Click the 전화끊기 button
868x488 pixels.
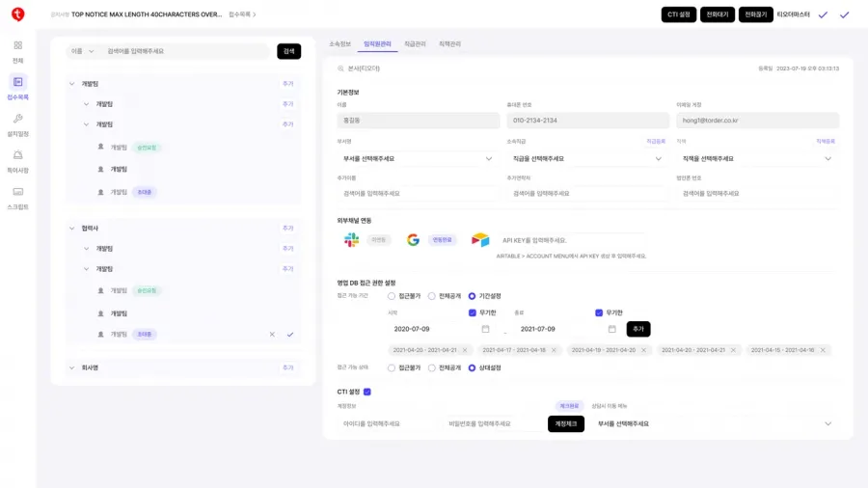[755, 14]
